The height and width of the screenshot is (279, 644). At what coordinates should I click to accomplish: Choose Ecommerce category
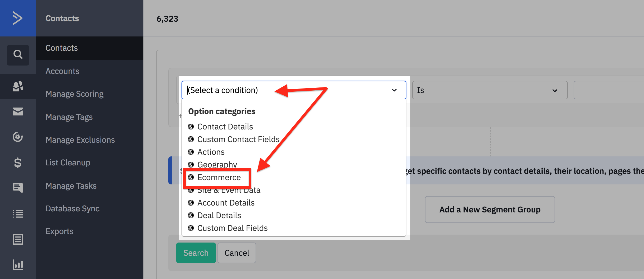219,177
